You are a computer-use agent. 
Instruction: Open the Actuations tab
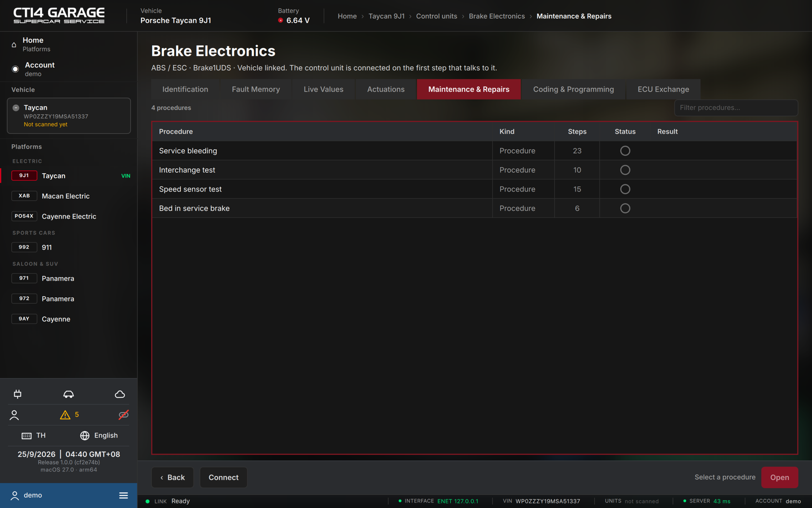click(386, 89)
